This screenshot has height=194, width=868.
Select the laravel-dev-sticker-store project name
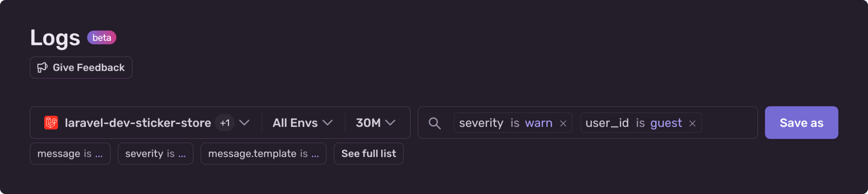point(138,123)
